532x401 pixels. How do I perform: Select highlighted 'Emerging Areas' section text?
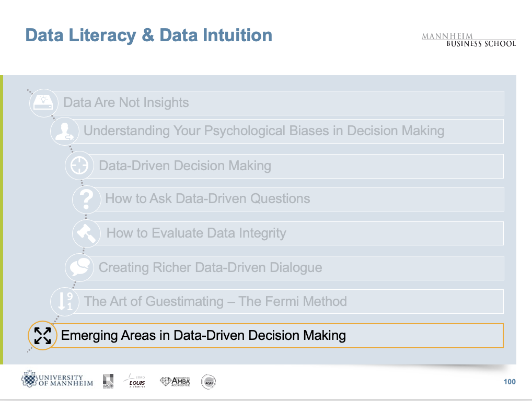(203, 335)
